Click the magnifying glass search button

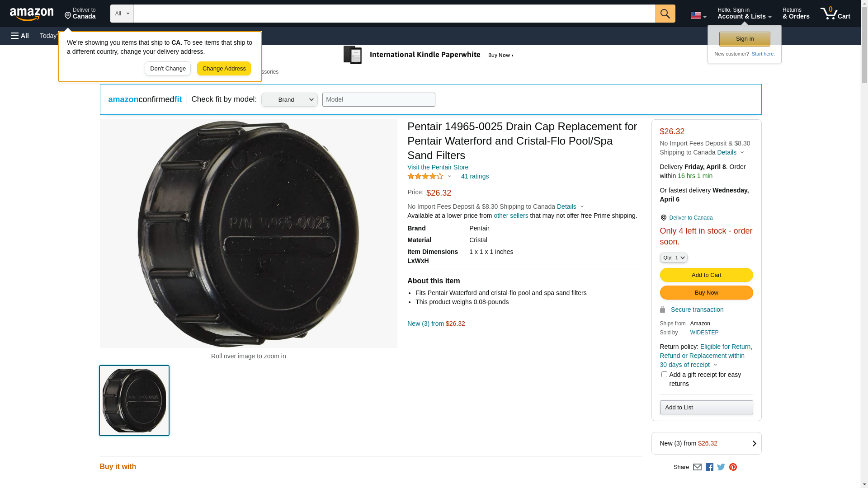(x=665, y=14)
